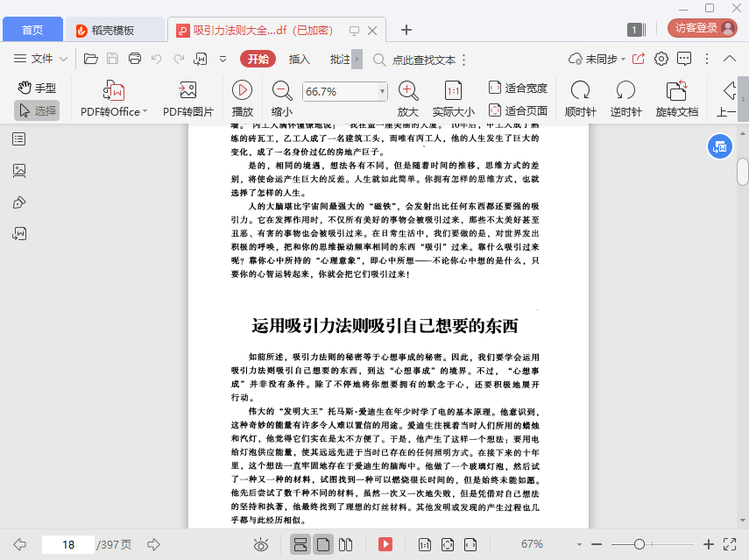Open quick access toolbar customize dropdown
This screenshot has width=749, height=560.
click(x=223, y=60)
